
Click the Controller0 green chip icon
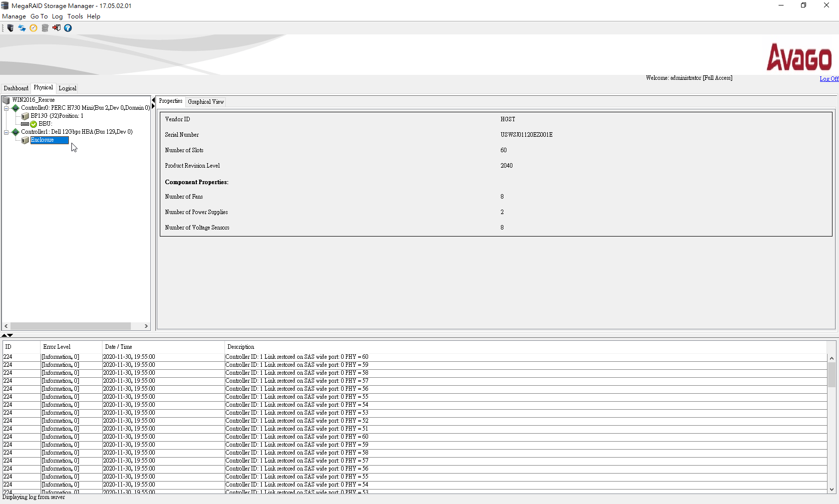[15, 108]
